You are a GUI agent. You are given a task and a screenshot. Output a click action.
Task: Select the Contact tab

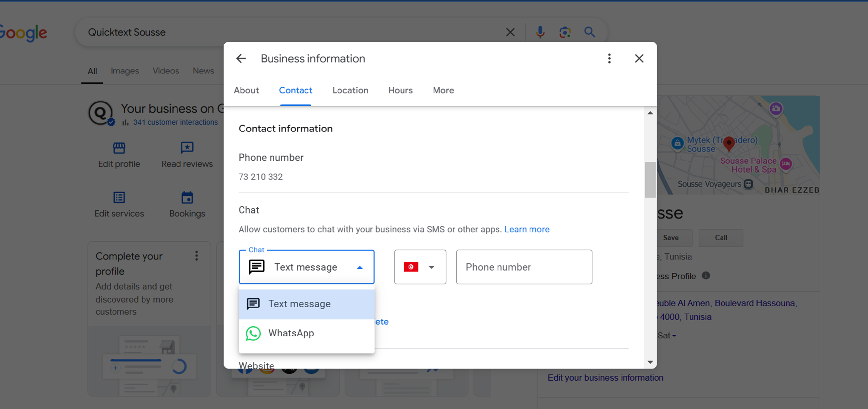point(296,90)
